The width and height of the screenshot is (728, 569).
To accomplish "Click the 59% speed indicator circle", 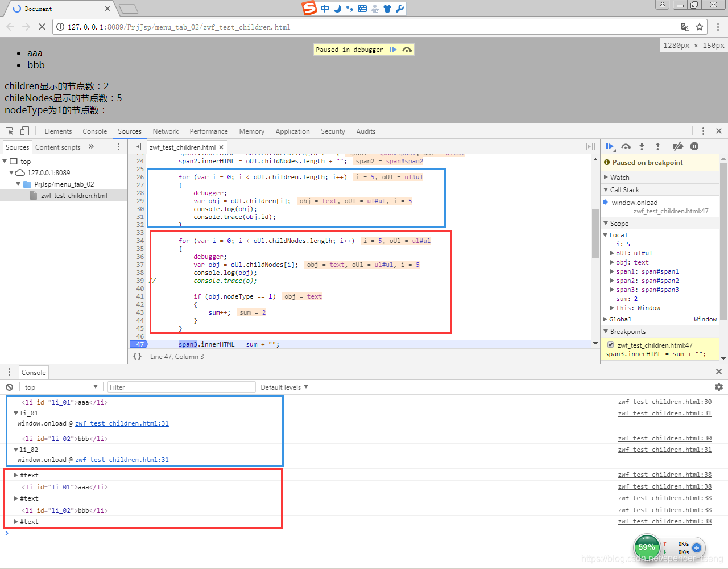I will click(647, 547).
